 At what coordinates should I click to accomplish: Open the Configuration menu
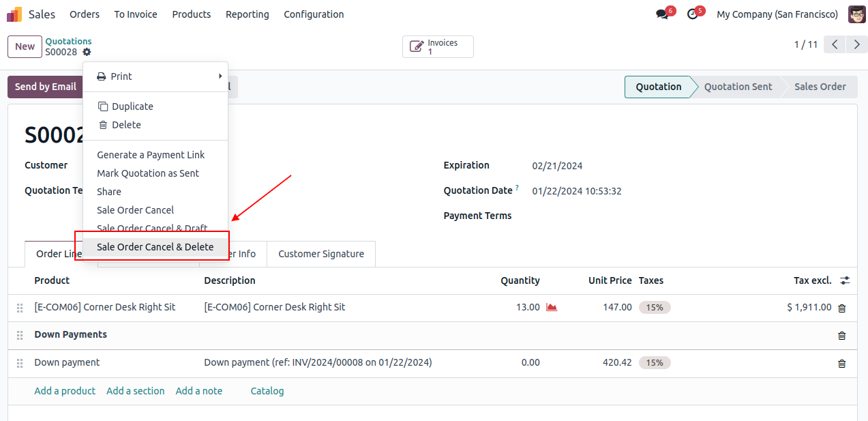[x=314, y=14]
